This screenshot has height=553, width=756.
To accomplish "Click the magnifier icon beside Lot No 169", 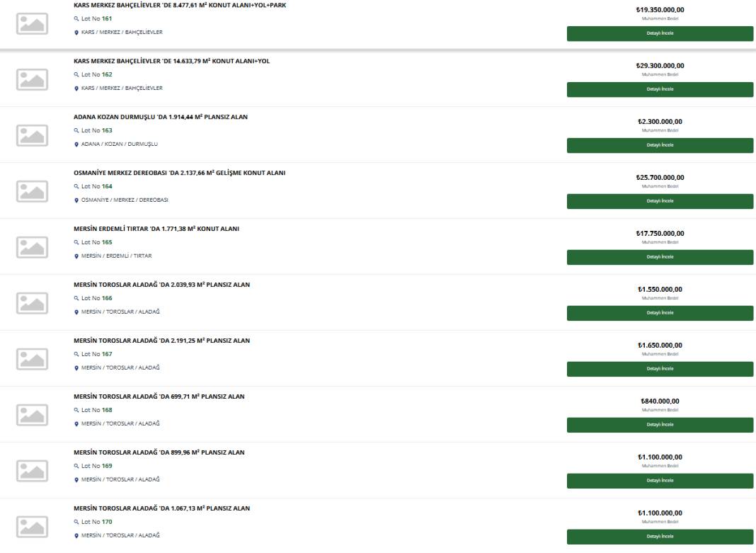I will pyautogui.click(x=76, y=466).
